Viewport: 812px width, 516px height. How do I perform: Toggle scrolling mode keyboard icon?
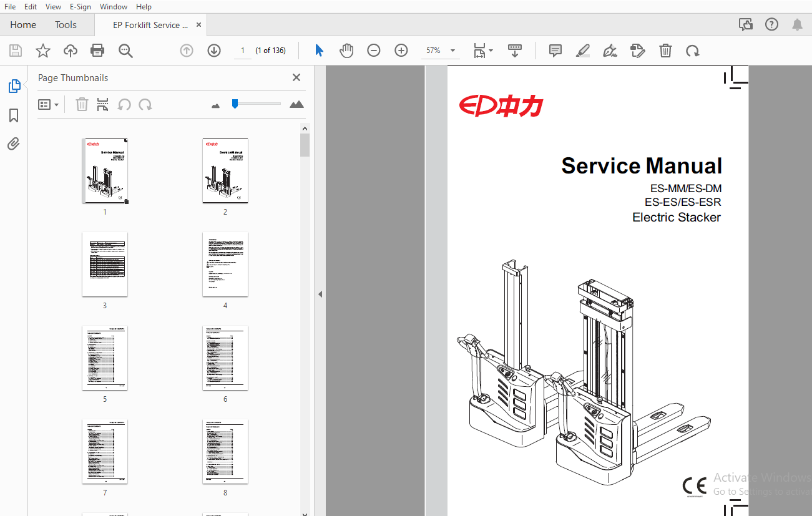pyautogui.click(x=515, y=51)
